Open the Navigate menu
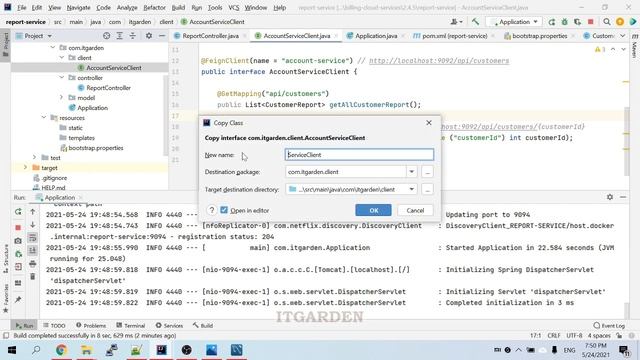This screenshot has width=640, height=360. [x=78, y=7]
